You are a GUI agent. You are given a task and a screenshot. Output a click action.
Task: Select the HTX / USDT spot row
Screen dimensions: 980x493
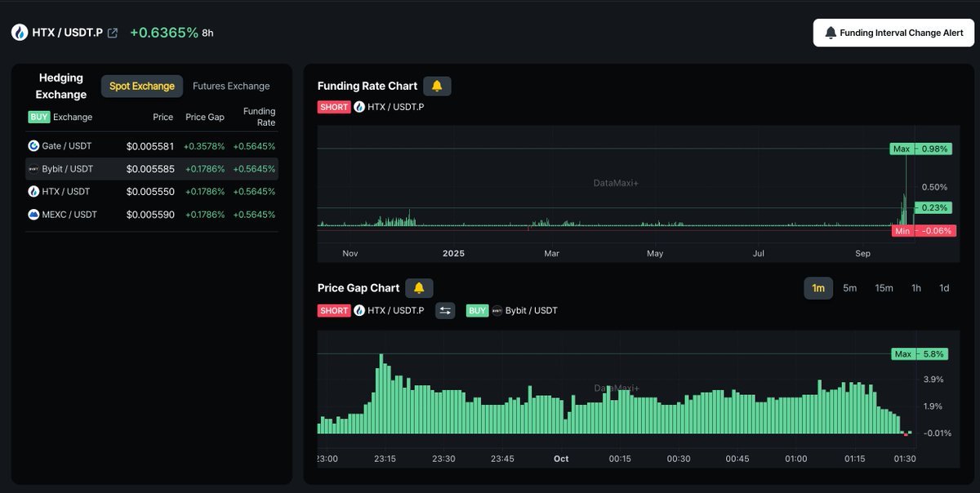click(x=152, y=192)
